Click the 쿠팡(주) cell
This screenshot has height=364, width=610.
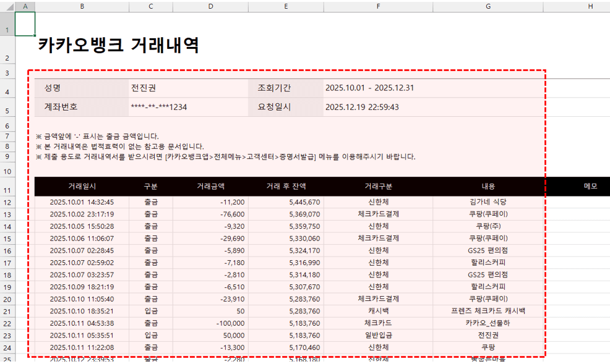point(488,225)
